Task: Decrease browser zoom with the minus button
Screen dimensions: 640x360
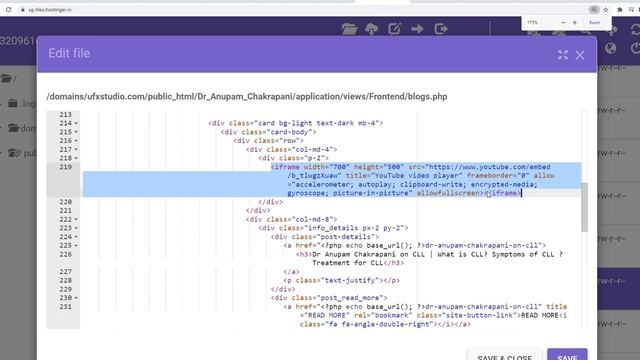Action: click(563, 23)
